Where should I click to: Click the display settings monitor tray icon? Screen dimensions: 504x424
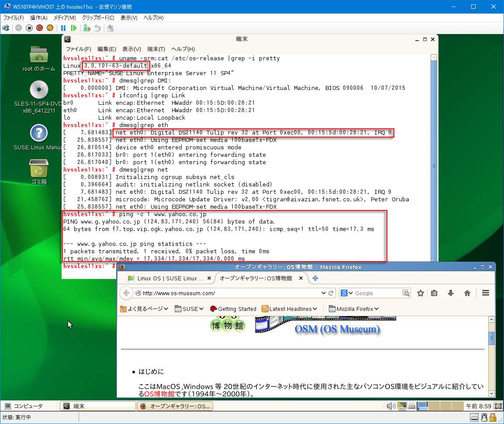402,406
